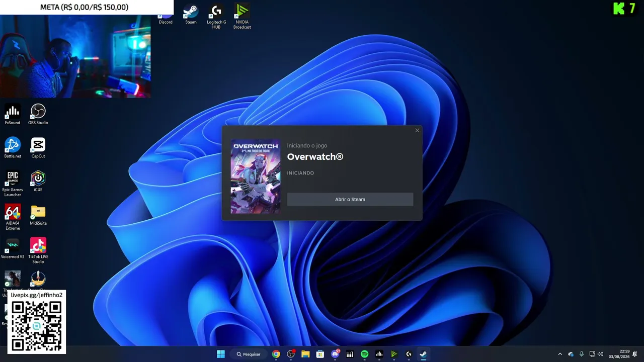Select the TikTok LIVE Studio desktop icon
Screen dimensions: 644x362
[38, 251]
